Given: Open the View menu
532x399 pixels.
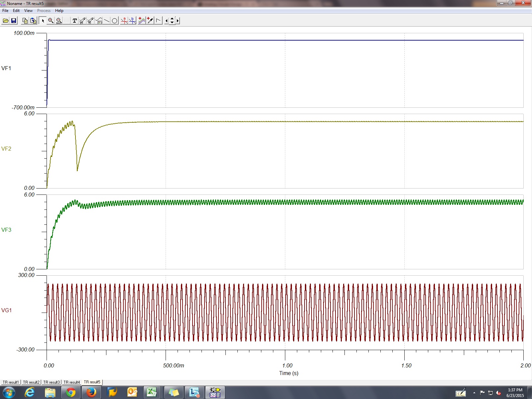Looking at the screenshot, I should (x=28, y=11).
